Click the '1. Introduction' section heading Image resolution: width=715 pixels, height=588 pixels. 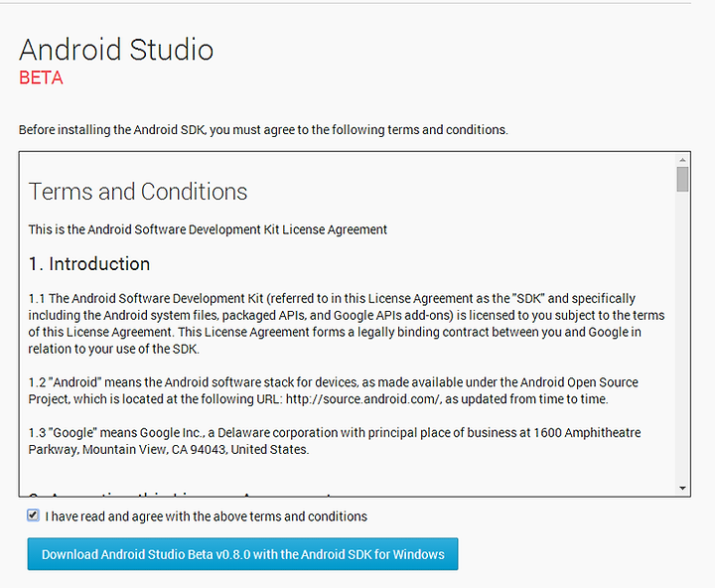89,263
